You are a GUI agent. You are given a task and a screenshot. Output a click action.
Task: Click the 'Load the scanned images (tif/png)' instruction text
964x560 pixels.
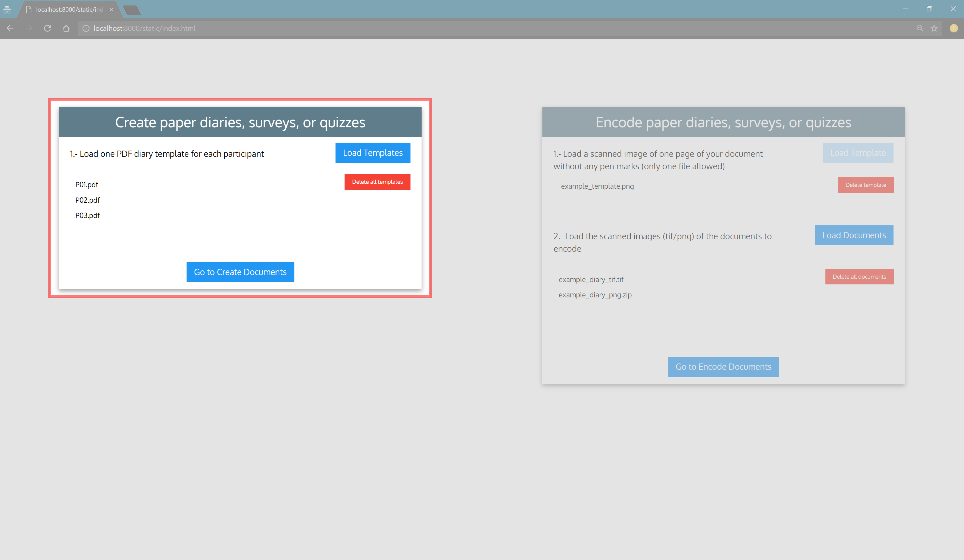[662, 242]
